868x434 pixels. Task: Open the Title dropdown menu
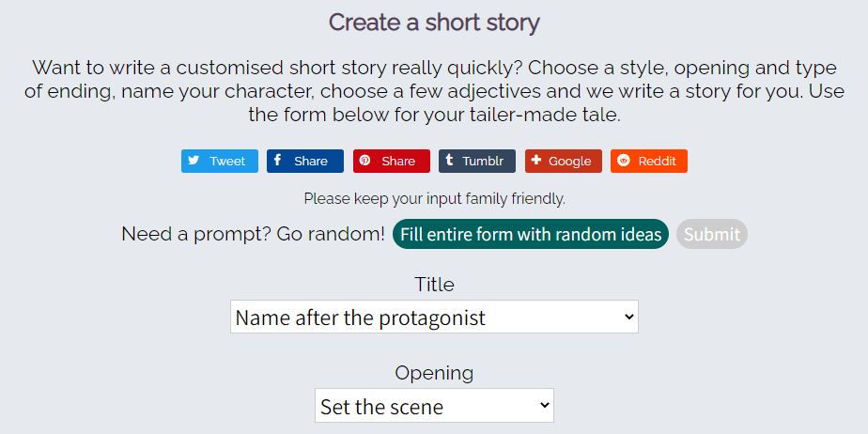(x=433, y=318)
